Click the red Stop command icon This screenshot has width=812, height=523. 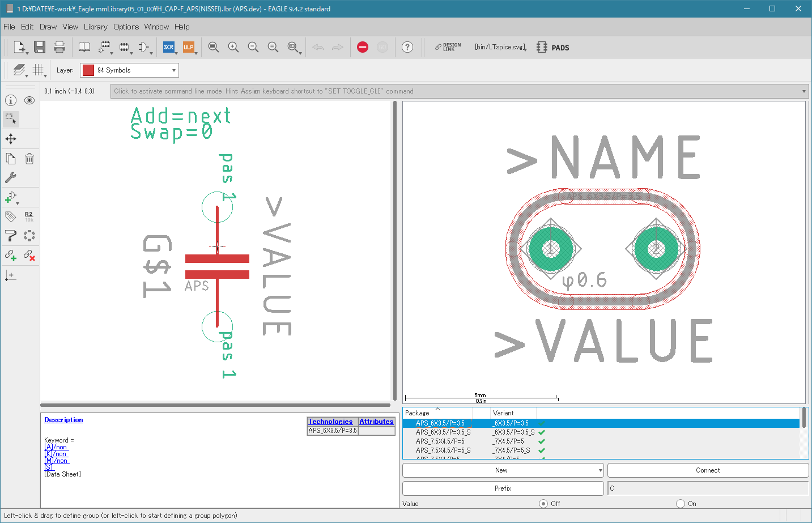pyautogui.click(x=363, y=47)
